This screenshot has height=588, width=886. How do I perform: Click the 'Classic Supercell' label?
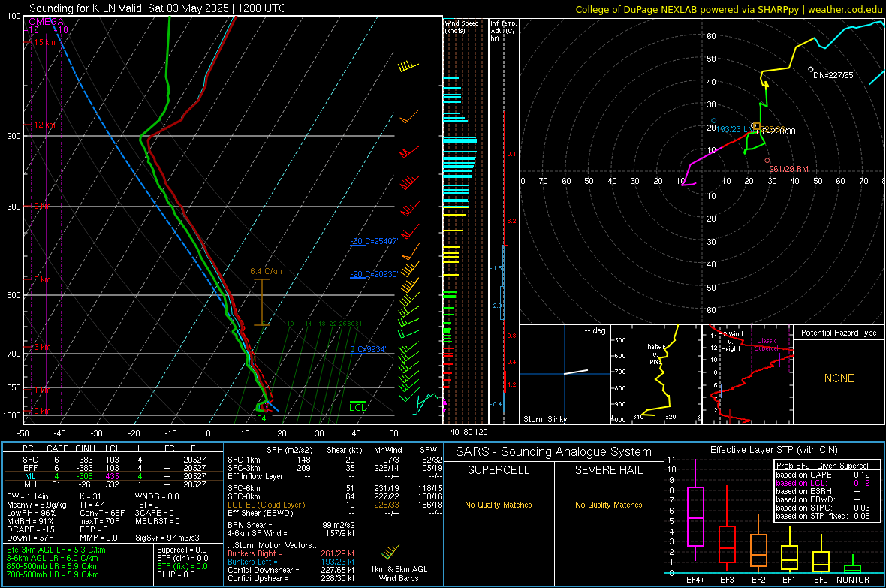pos(767,345)
